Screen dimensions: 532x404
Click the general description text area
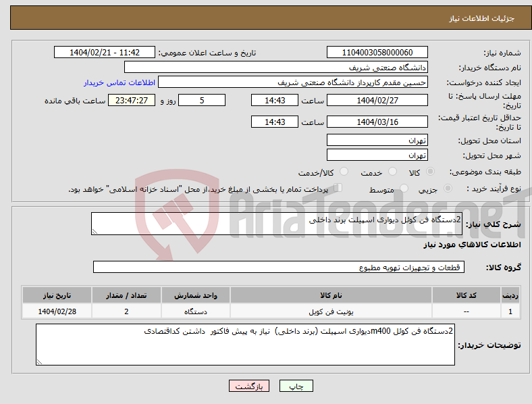click(277, 224)
